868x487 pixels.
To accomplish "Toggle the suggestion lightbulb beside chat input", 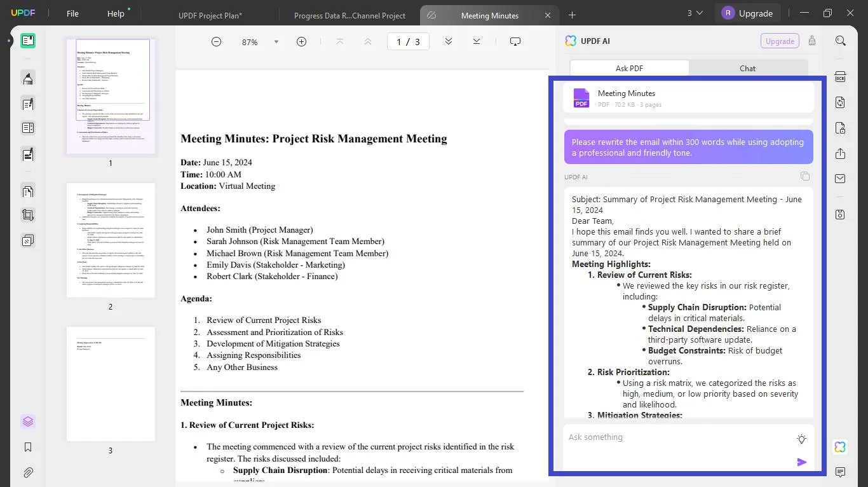I will [x=801, y=439].
